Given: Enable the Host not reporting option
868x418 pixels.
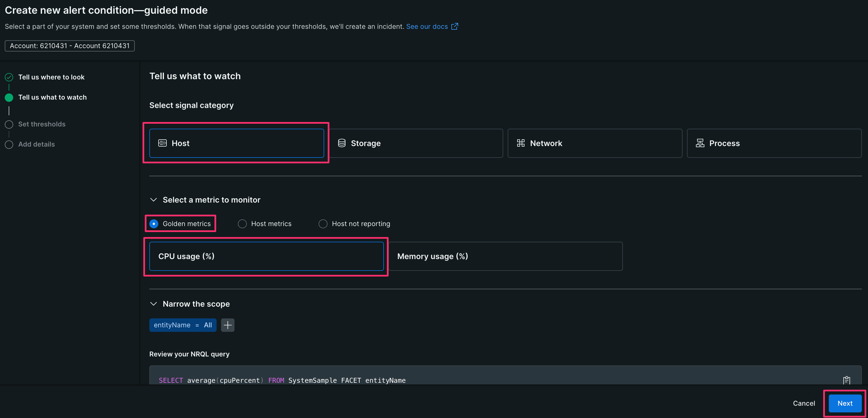Looking at the screenshot, I should coord(323,224).
